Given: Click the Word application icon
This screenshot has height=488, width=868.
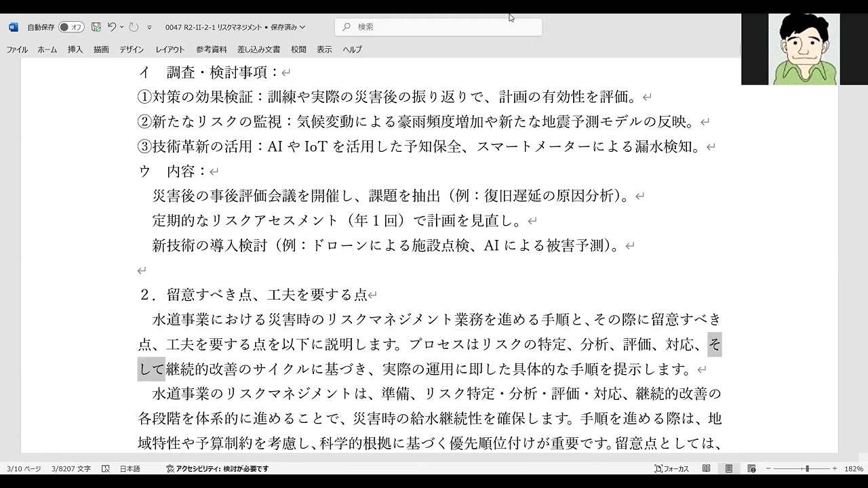Looking at the screenshot, I should tap(13, 27).
